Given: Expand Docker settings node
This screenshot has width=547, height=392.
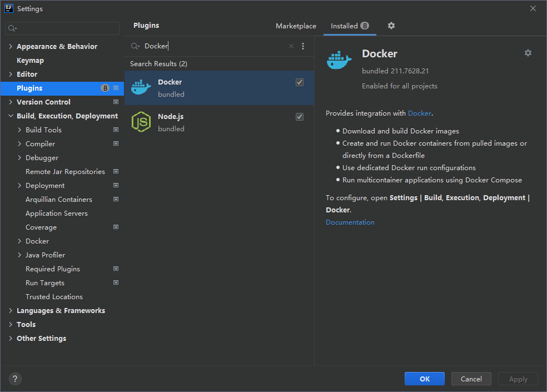Looking at the screenshot, I should pyautogui.click(x=19, y=241).
